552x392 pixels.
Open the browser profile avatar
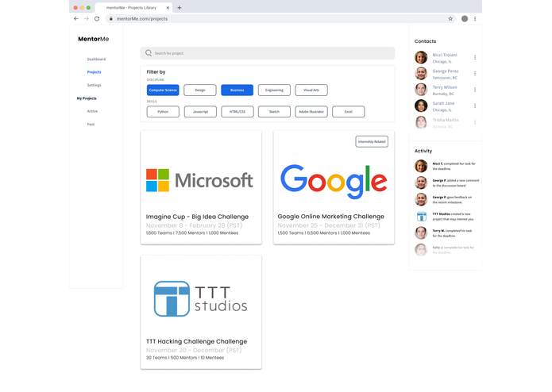[465, 18]
